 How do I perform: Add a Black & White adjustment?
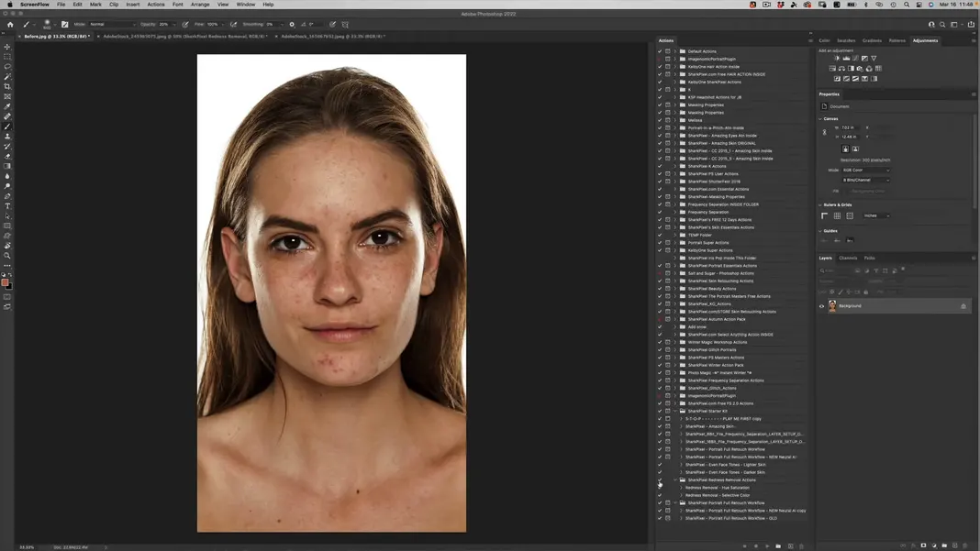pos(851,69)
